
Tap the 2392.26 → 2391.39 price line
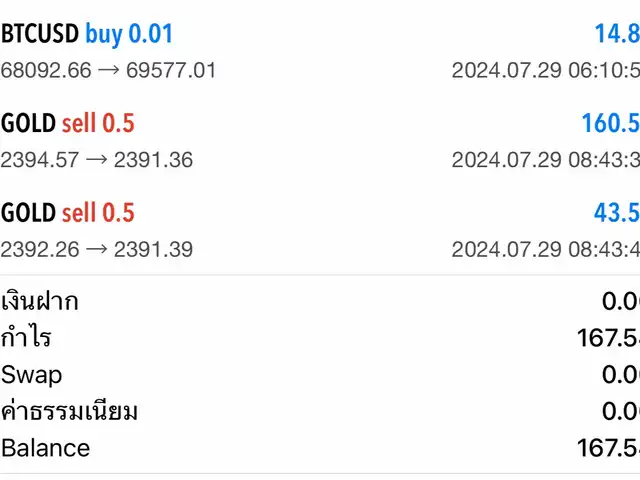click(97, 249)
